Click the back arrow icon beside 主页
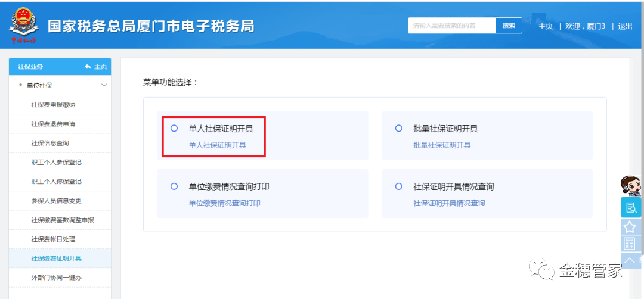The width and height of the screenshot is (644, 299). 88,67
